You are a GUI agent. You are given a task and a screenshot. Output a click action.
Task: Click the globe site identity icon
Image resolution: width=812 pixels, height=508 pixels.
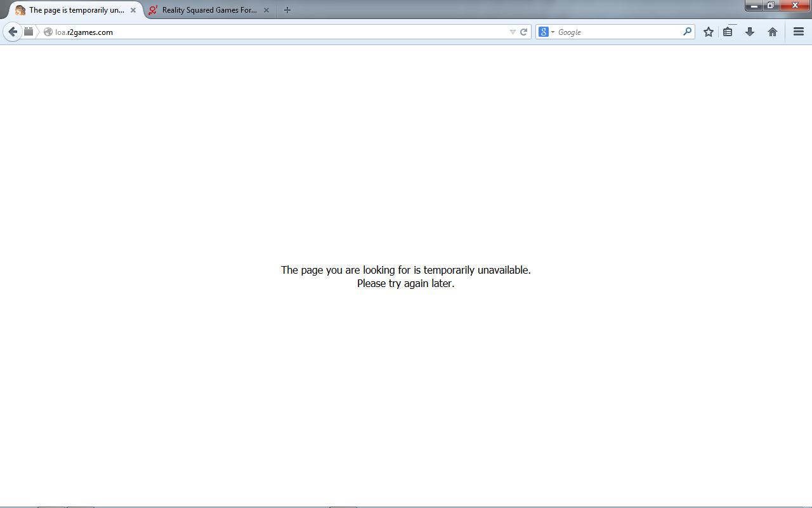point(48,32)
